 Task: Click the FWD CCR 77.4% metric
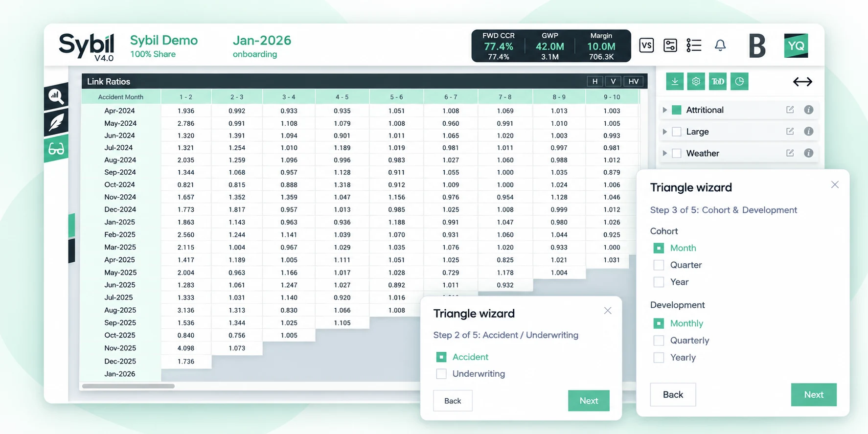[499, 46]
